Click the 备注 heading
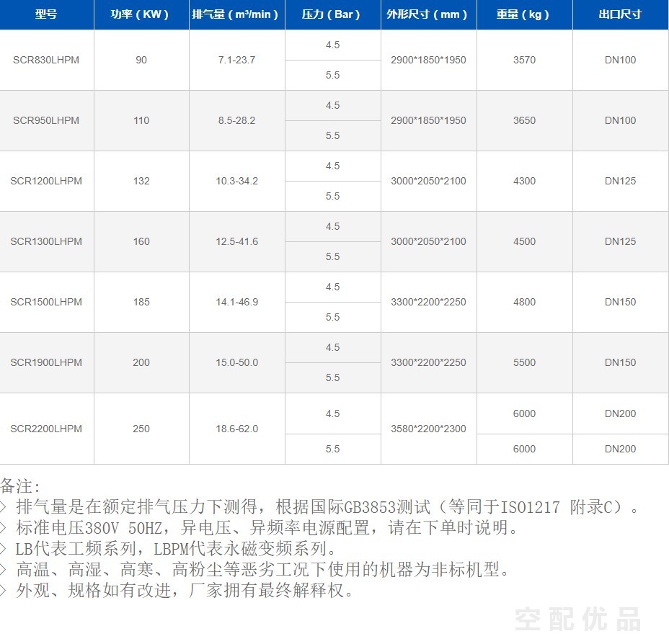The width and height of the screenshot is (669, 644). pos(20,486)
